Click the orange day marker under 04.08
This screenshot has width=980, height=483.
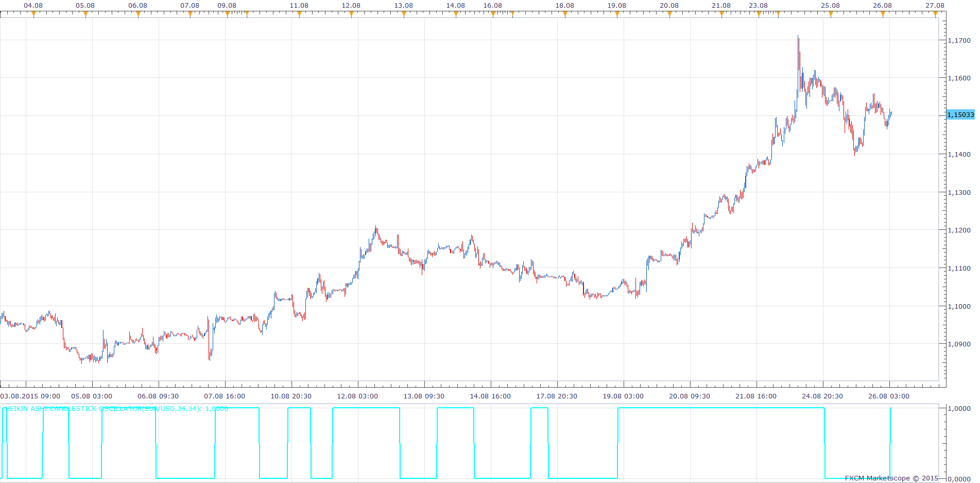[34, 14]
